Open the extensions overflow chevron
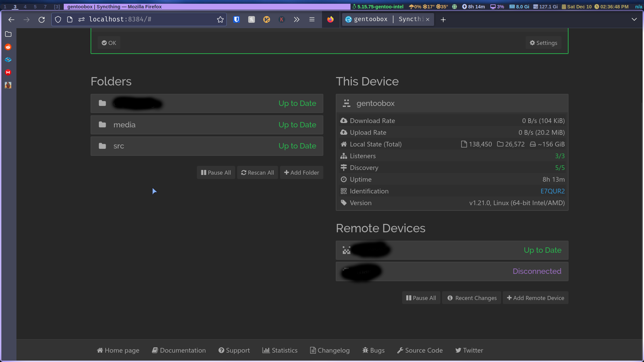644x362 pixels. point(297,19)
